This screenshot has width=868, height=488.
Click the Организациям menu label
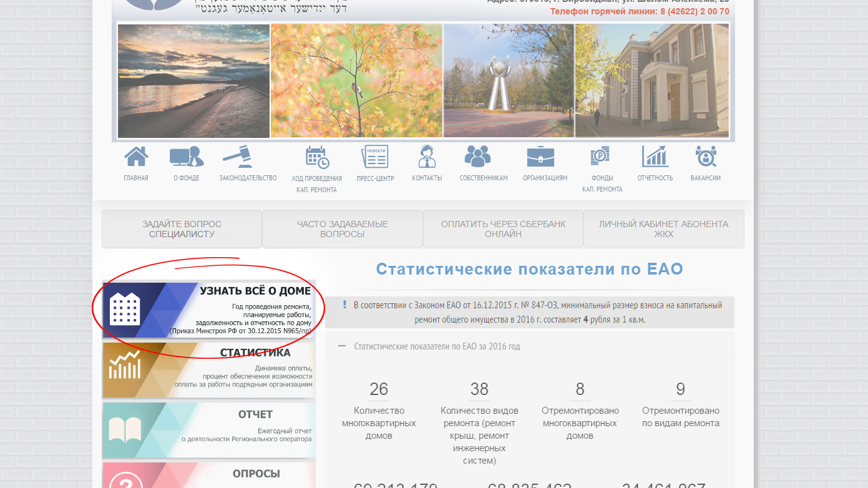point(545,178)
